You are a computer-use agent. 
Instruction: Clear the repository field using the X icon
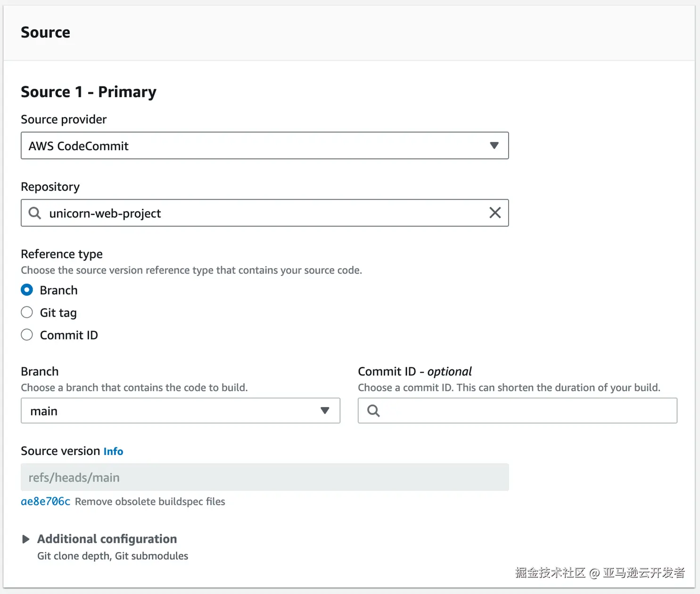(x=495, y=213)
